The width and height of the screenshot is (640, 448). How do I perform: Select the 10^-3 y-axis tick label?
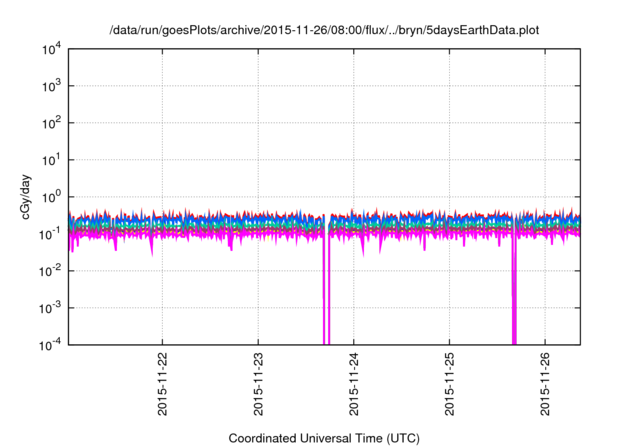(51, 308)
